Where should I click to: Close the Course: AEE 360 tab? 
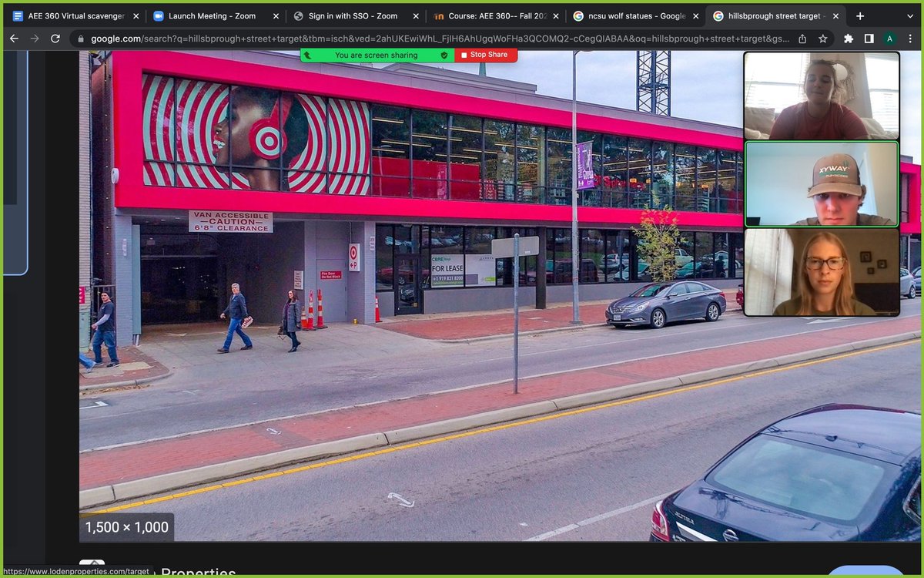(555, 15)
